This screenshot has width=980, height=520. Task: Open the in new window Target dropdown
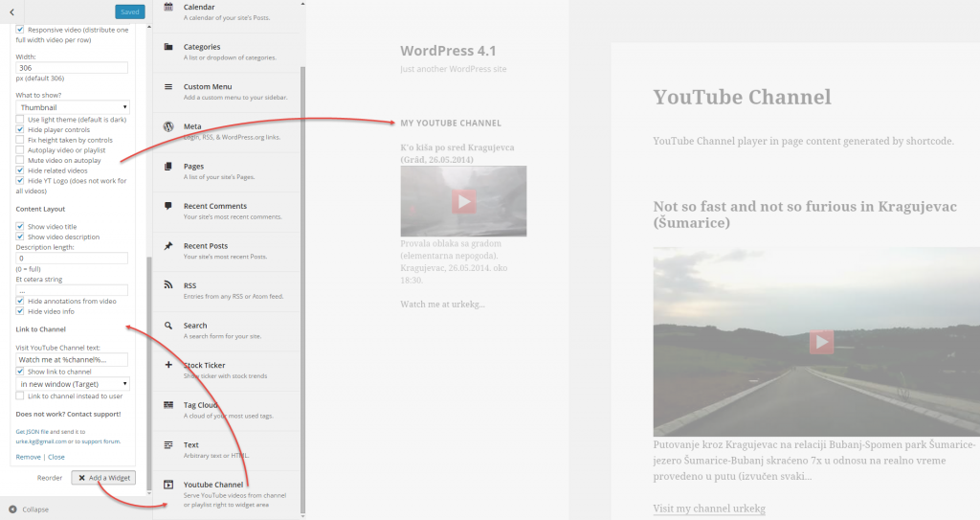click(73, 384)
